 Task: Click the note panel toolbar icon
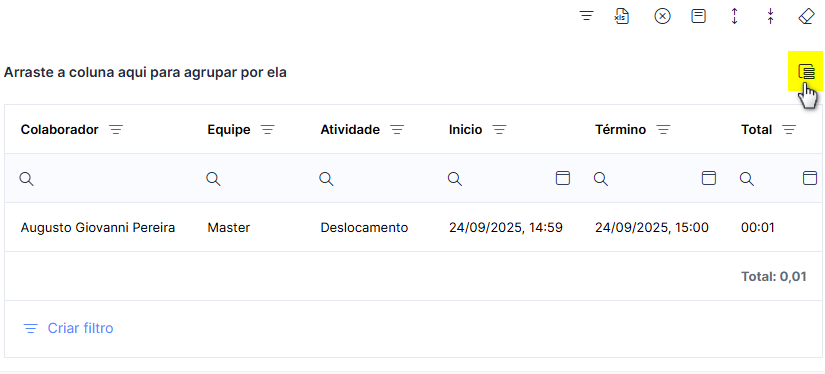click(x=698, y=16)
